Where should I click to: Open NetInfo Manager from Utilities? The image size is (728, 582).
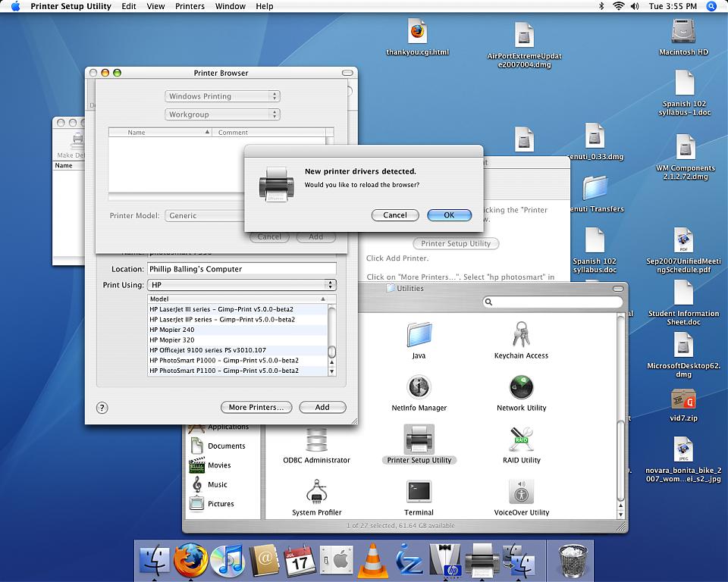click(419, 387)
